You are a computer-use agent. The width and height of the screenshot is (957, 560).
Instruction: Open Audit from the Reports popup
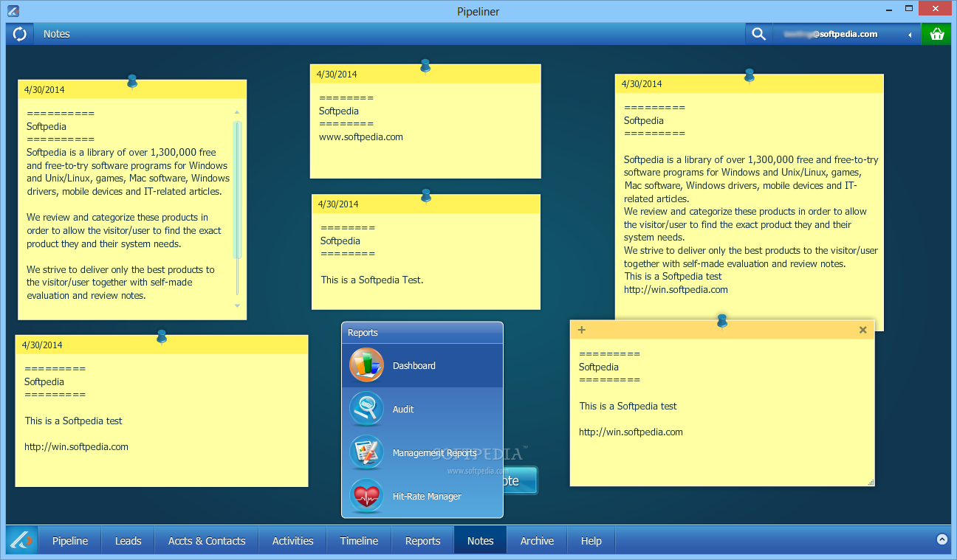coord(422,409)
